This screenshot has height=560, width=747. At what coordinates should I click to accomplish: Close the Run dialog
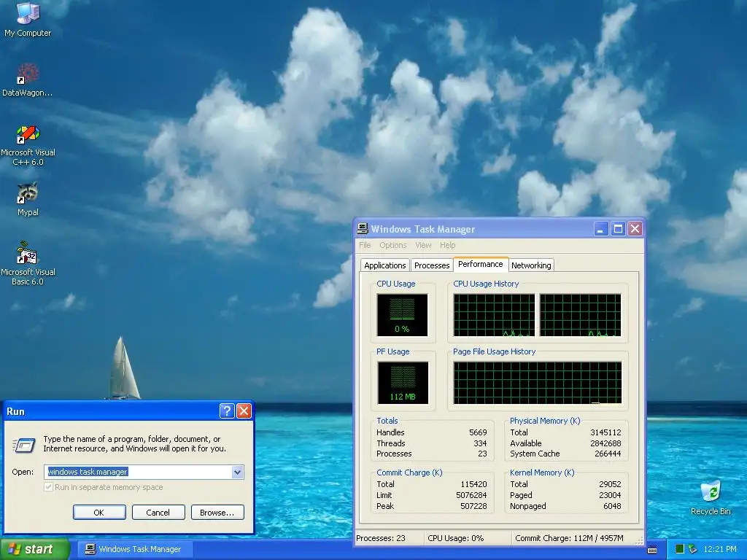tap(244, 411)
